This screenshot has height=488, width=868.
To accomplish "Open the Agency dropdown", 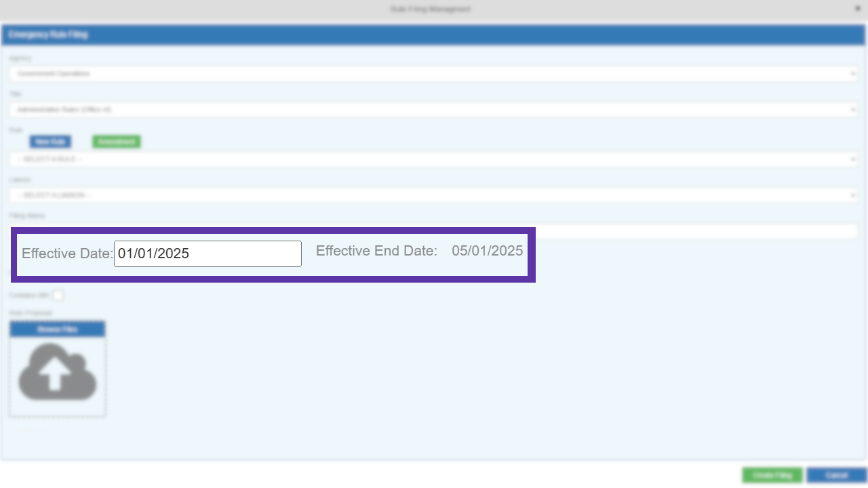I will pos(433,73).
